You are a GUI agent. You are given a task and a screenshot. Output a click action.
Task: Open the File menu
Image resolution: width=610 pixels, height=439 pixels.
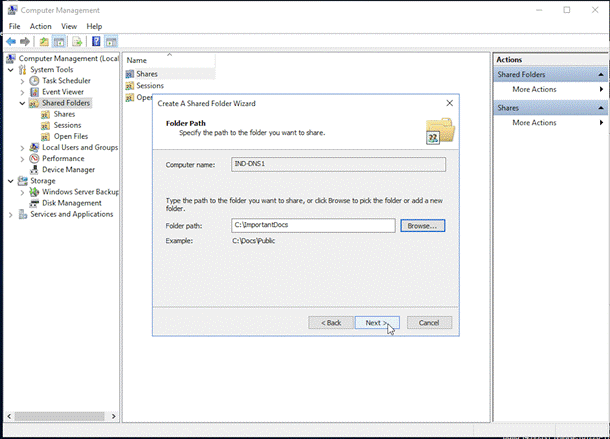14,26
